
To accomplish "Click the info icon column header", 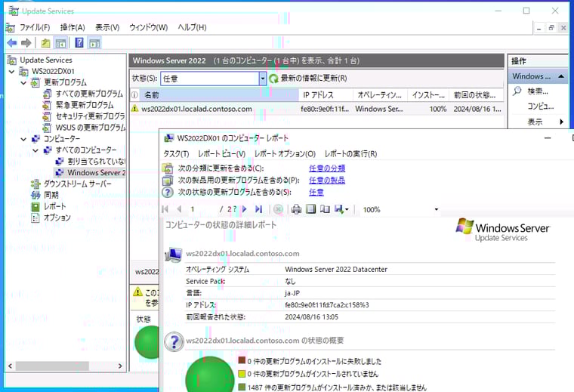I will pyautogui.click(x=134, y=95).
